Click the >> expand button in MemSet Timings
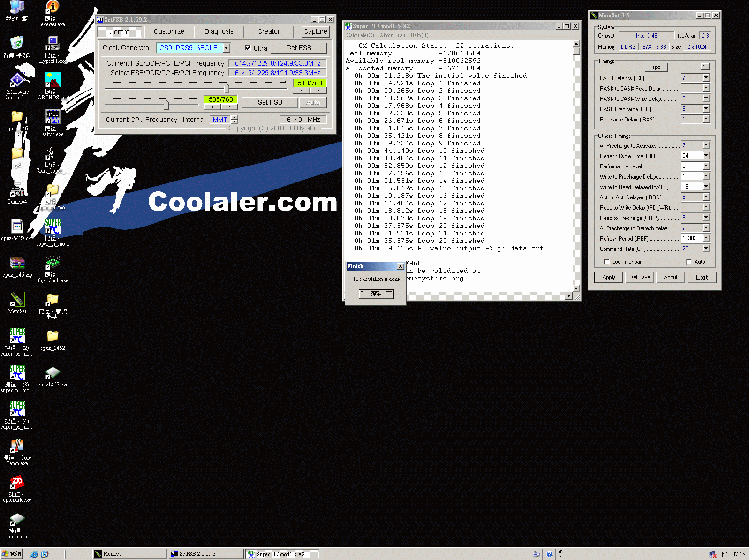The image size is (749, 560). pos(705,67)
